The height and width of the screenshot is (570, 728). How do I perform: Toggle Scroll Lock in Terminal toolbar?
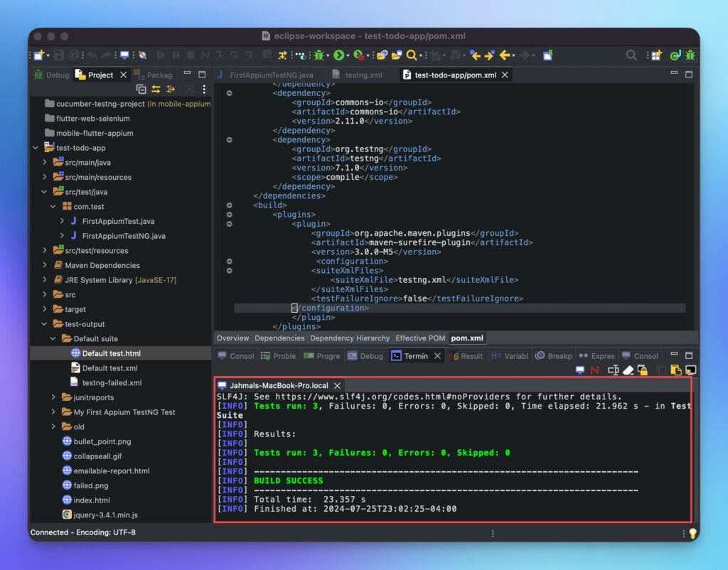(x=643, y=370)
